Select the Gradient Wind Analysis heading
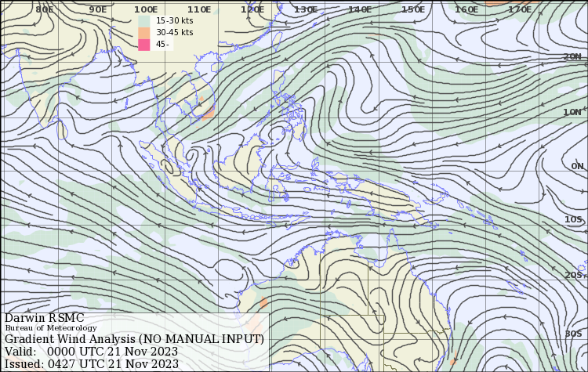 click(x=134, y=339)
